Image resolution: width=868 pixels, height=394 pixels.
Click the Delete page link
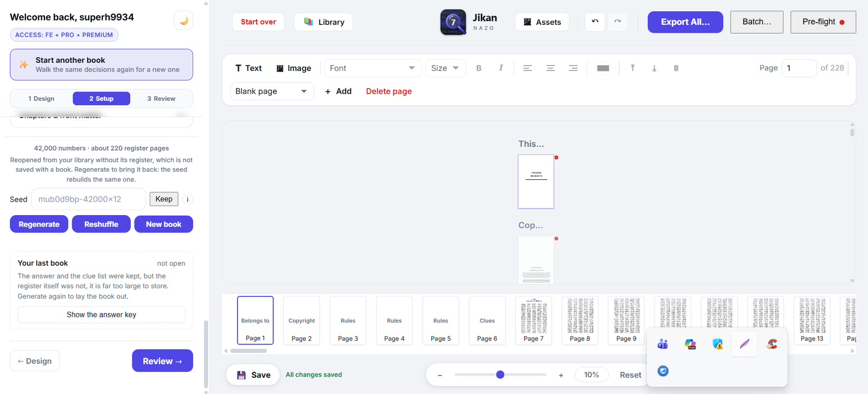click(389, 91)
